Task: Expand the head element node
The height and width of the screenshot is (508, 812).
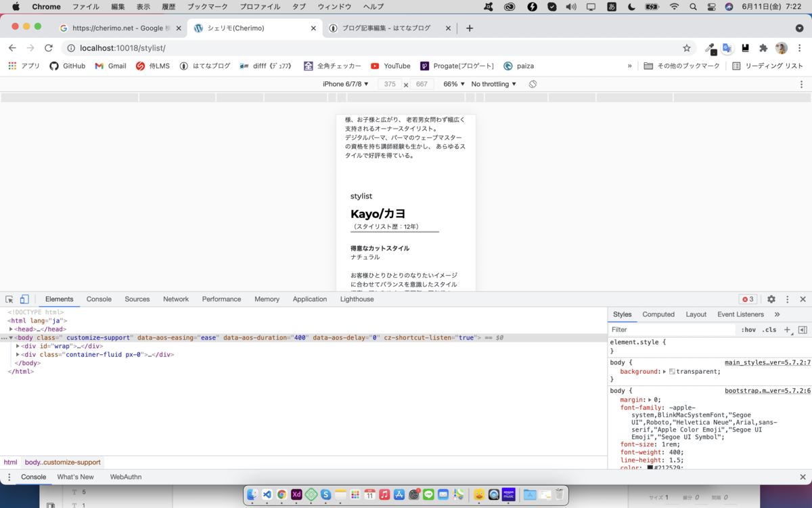Action: [11, 329]
